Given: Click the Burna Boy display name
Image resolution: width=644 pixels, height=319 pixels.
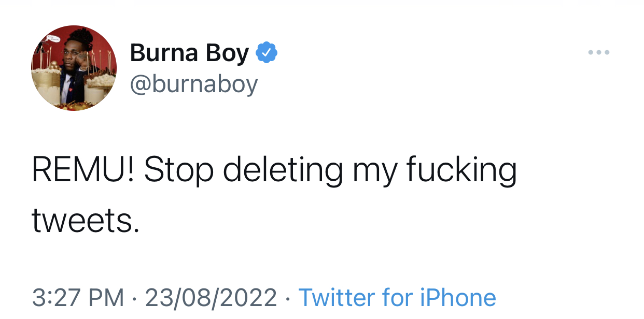Looking at the screenshot, I should 189,53.
